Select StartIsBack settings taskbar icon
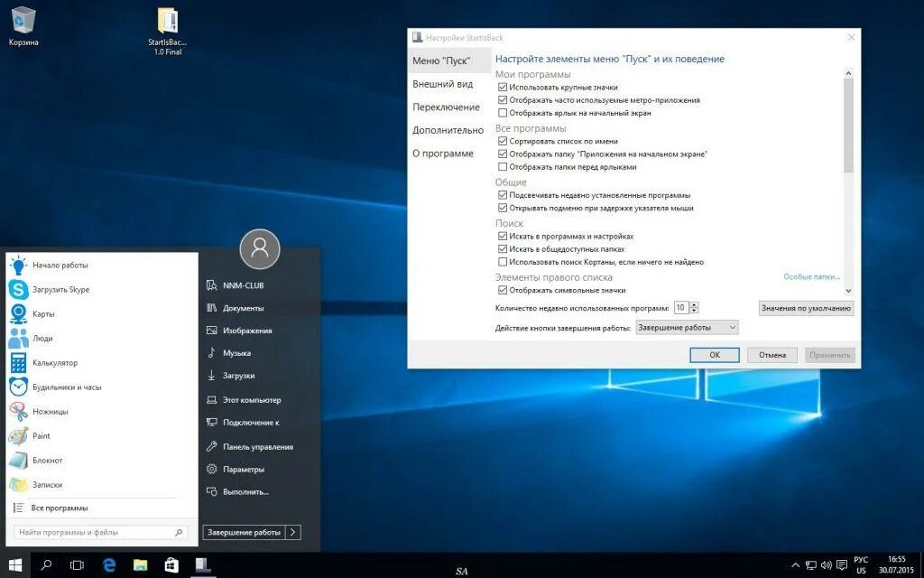The image size is (924, 578). coord(203,565)
